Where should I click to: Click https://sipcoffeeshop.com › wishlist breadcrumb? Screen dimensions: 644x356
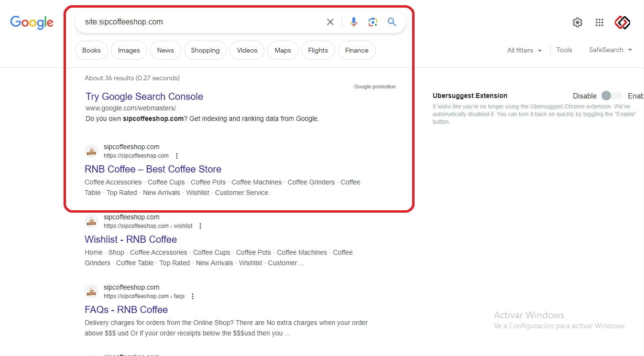point(148,226)
